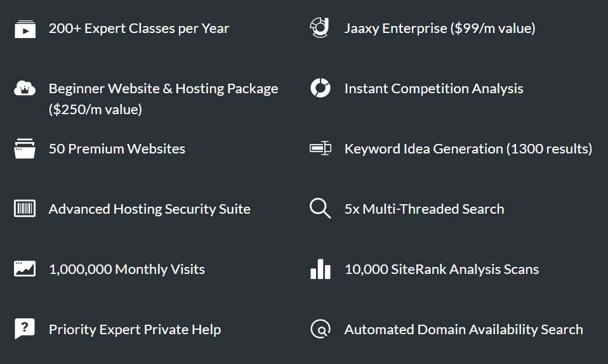Click the domain availability at-sign icon
This screenshot has width=608, height=364.
pyautogui.click(x=321, y=329)
